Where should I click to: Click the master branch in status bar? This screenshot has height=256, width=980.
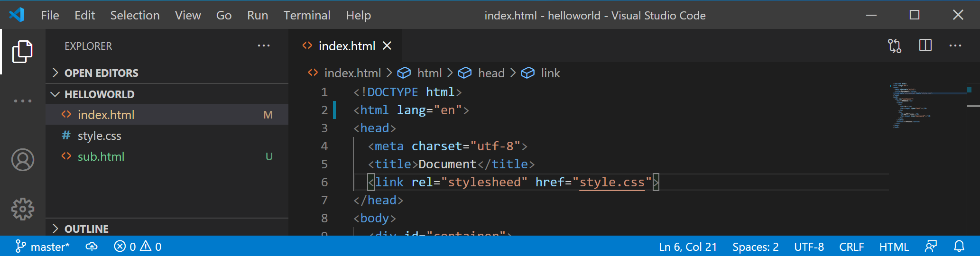[43, 247]
